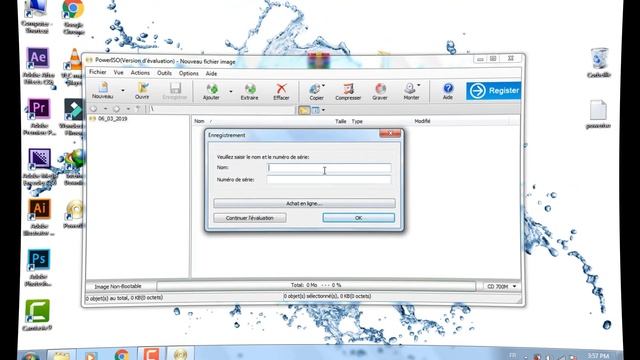640x360 pixels.
Task: Delete selection with the Effacer icon
Action: (x=281, y=91)
